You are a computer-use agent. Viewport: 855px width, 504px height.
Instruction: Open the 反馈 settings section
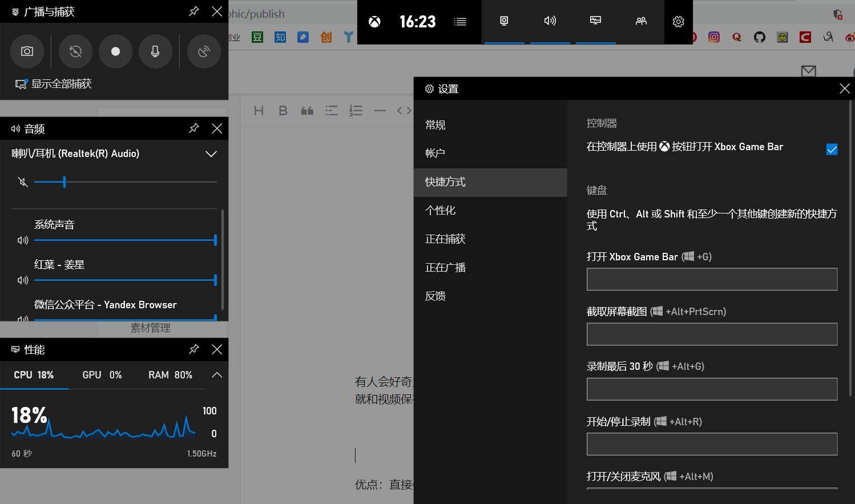435,296
